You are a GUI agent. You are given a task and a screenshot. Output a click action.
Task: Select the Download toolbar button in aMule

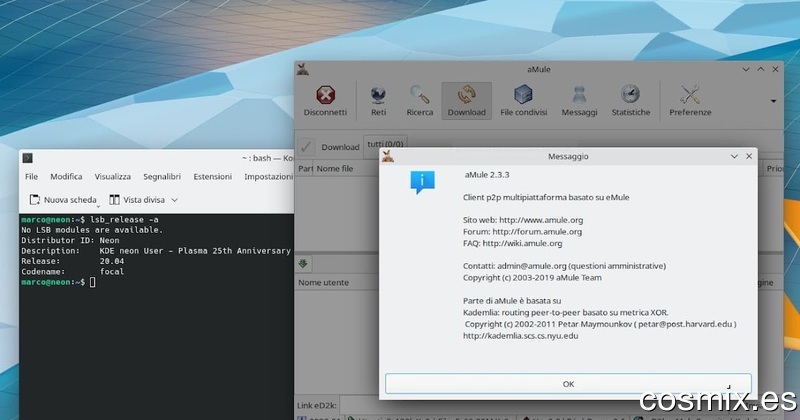[x=466, y=101]
